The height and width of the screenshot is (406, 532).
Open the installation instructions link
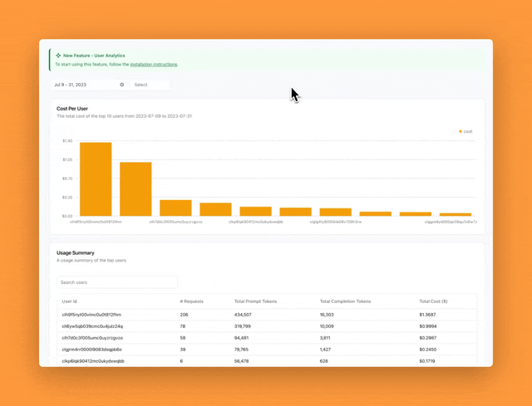154,65
